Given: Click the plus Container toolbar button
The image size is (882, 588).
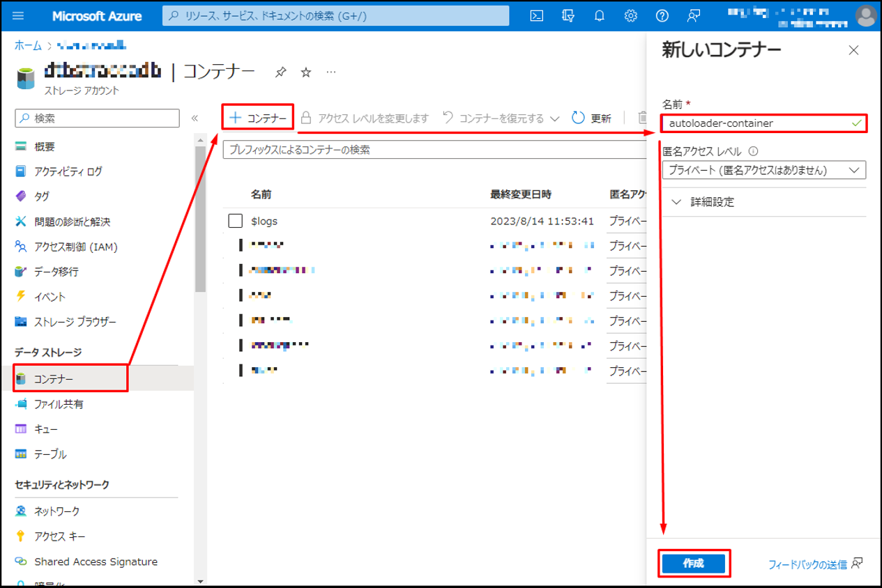Looking at the screenshot, I should pos(258,118).
